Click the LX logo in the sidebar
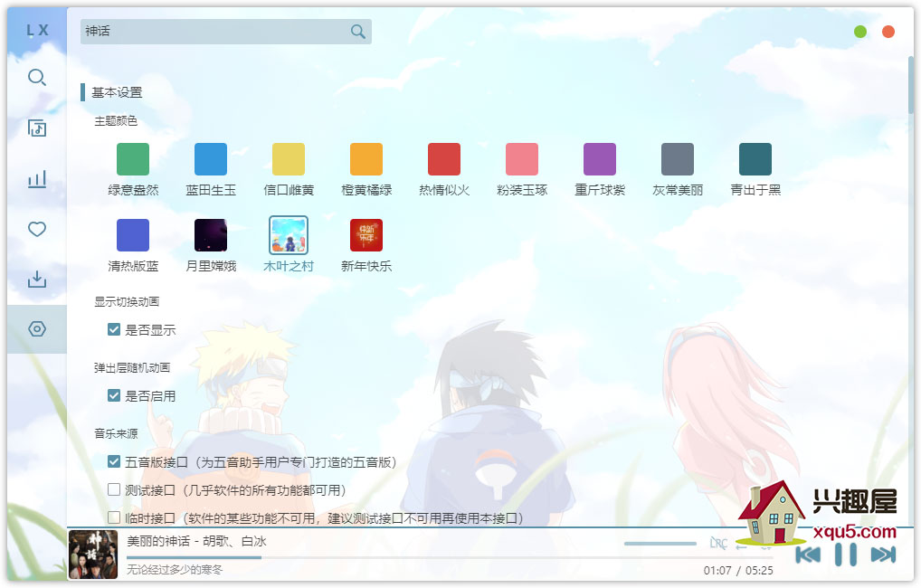Viewport: 921px width, 588px height. pos(37,31)
